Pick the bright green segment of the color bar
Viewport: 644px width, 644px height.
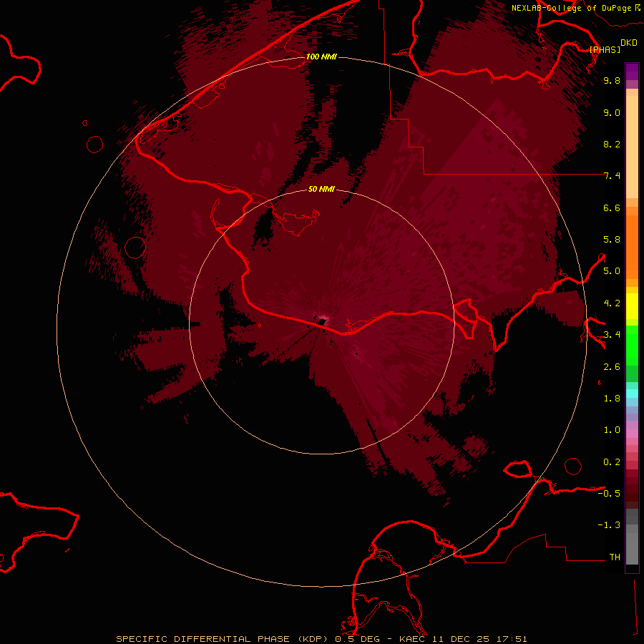[632, 346]
